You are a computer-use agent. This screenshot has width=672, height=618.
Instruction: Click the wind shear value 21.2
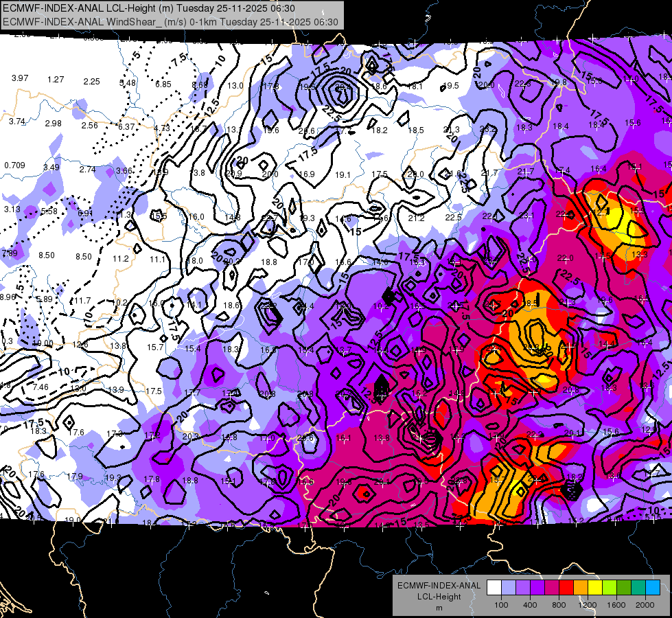pyautogui.click(x=416, y=218)
